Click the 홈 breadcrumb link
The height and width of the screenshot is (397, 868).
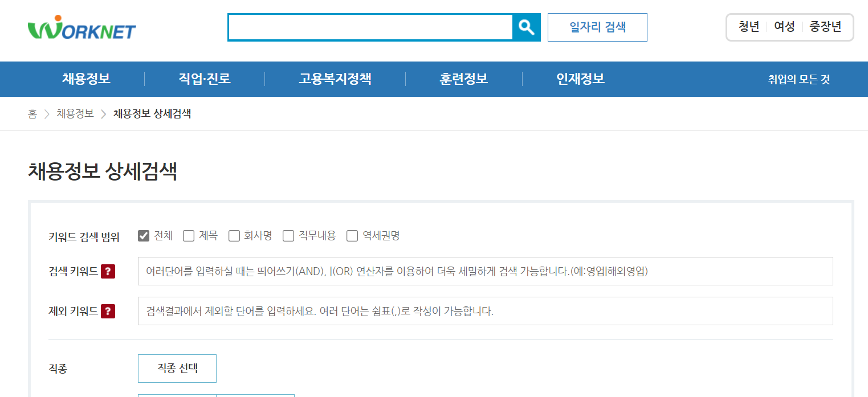[x=32, y=114]
